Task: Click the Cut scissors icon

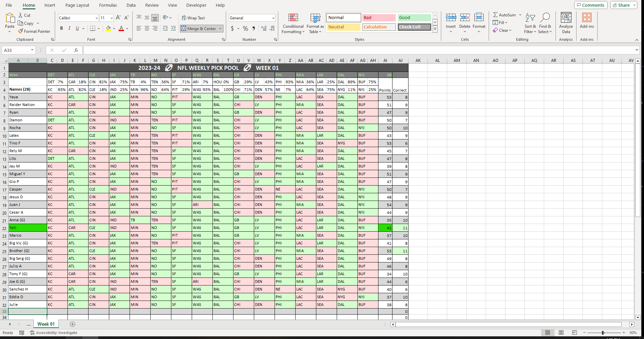Action: point(21,15)
